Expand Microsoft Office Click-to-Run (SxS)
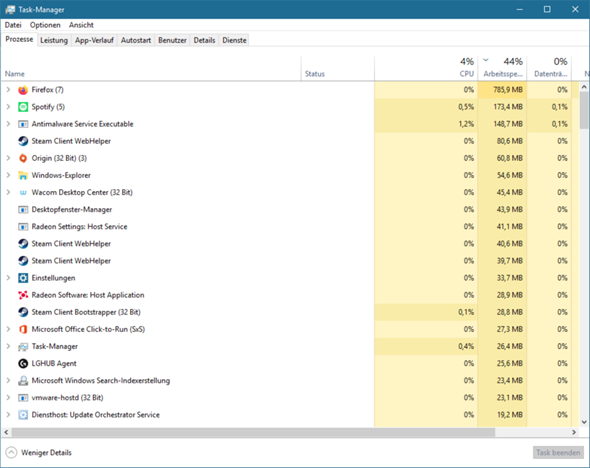Screen dimensions: 590x468 (8, 329)
